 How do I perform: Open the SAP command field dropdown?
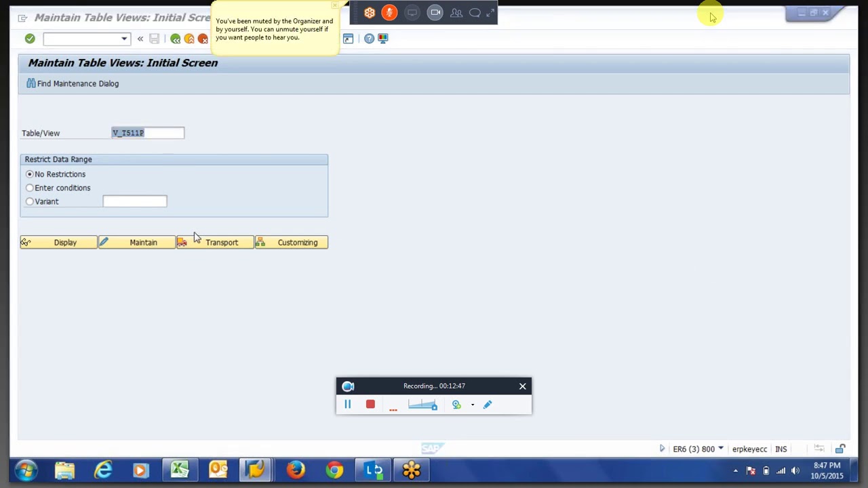[x=124, y=39]
